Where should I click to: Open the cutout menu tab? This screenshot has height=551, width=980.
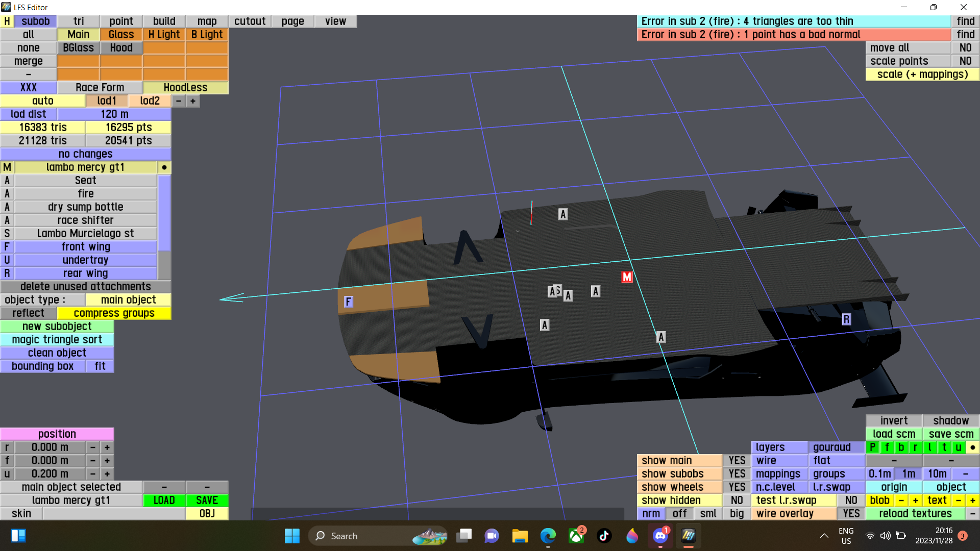click(x=250, y=21)
